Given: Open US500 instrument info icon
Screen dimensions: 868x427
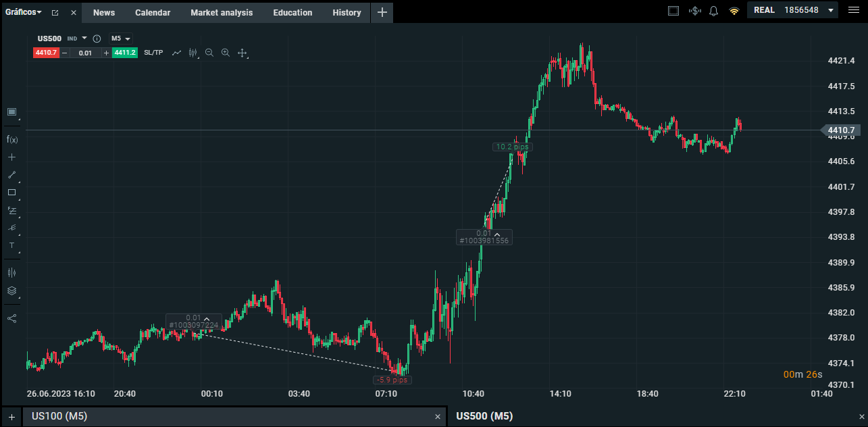Looking at the screenshot, I should point(97,39).
